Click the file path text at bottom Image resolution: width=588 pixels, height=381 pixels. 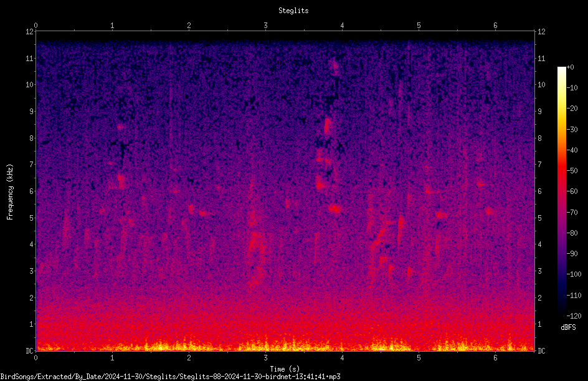click(x=170, y=377)
